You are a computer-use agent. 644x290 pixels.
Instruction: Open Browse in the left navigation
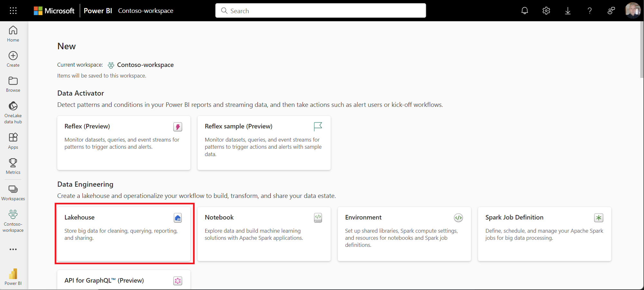13,84
